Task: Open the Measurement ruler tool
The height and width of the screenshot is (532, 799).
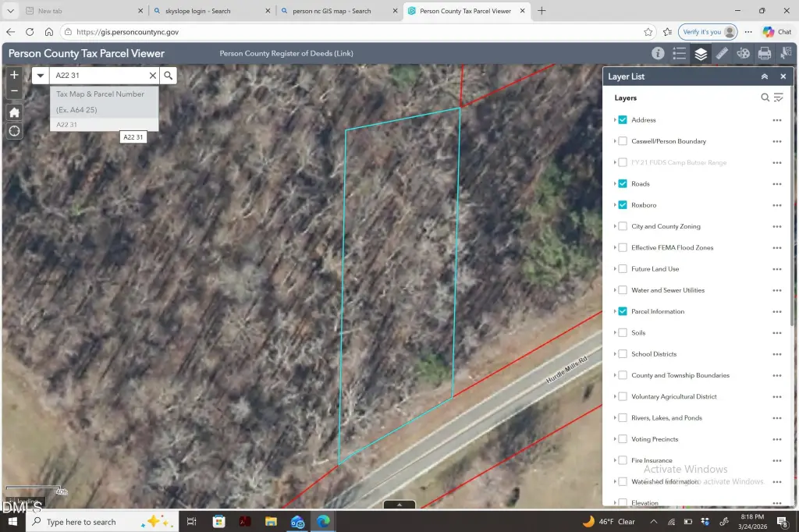Action: pos(722,54)
